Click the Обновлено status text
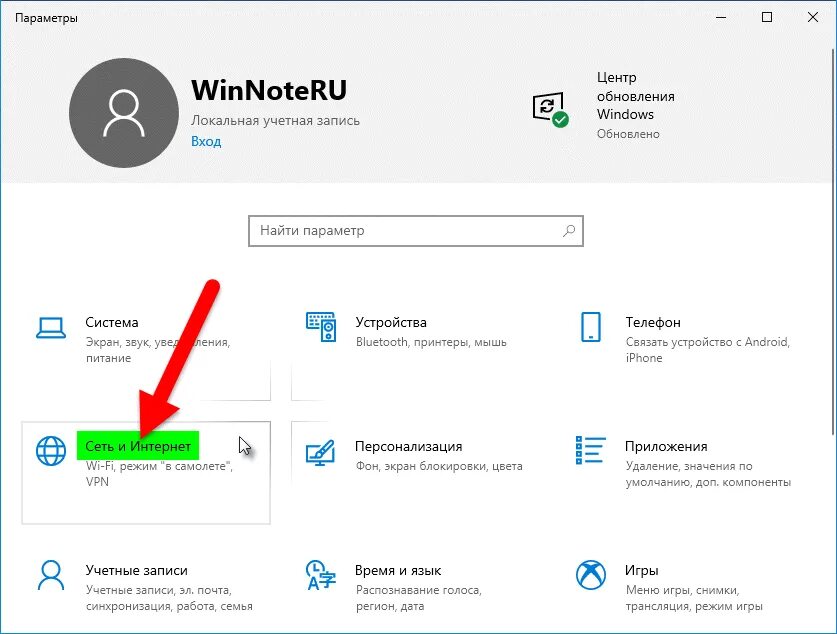Screen dimensions: 837x634 pos(628,134)
